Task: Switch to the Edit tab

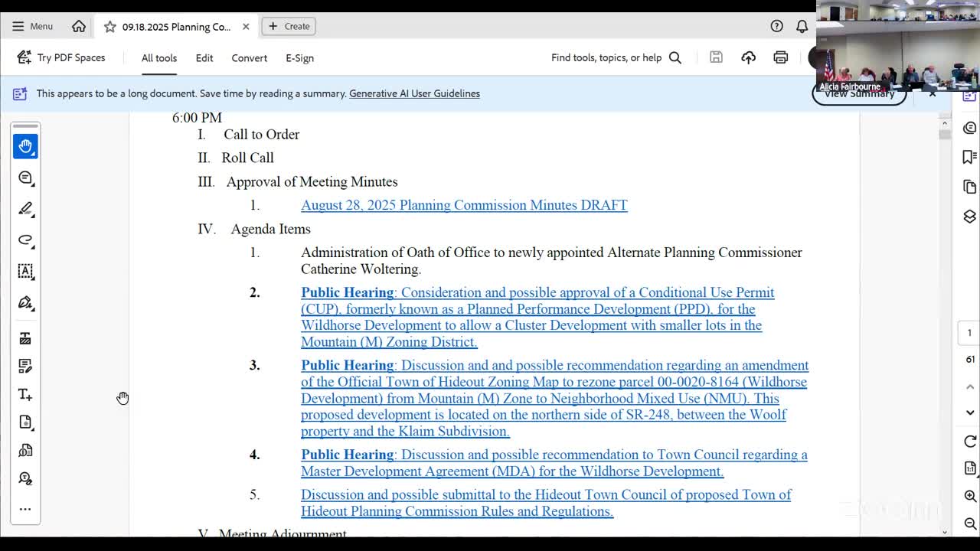Action: tap(204, 58)
